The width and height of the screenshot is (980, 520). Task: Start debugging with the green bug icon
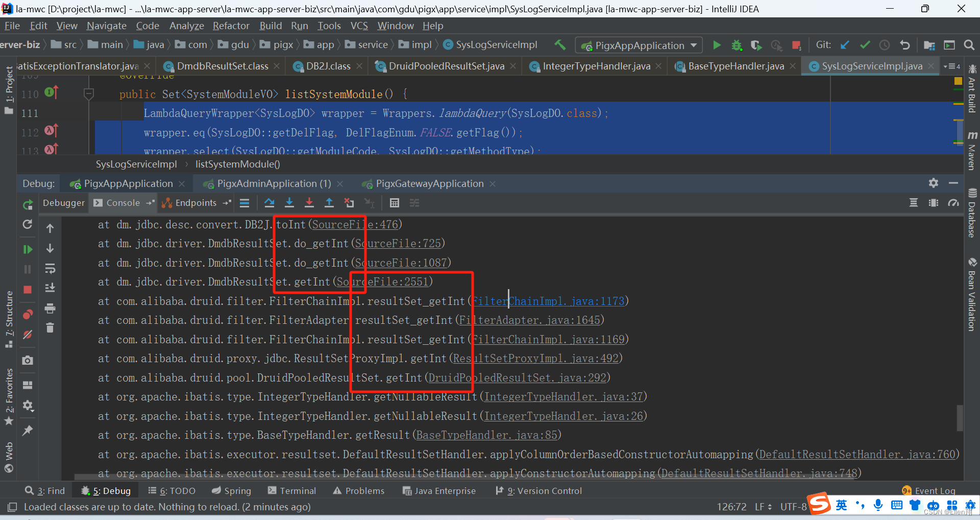pos(737,45)
